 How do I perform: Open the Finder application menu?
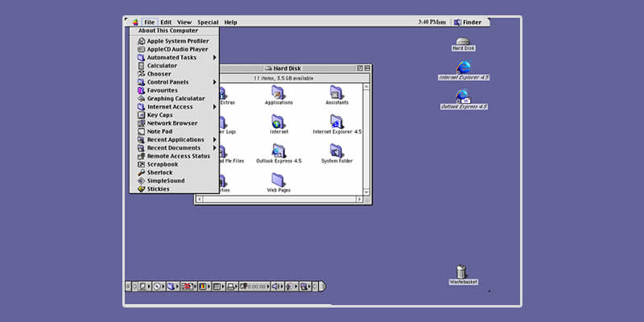[469, 23]
